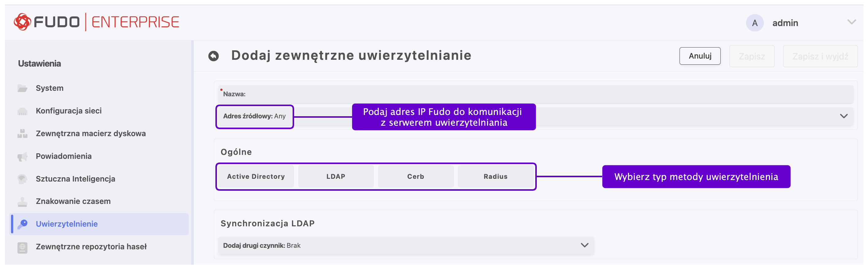Image resolution: width=868 pixels, height=272 pixels.
Task: Click the Znakowanie czasem stamp icon
Action: point(22,201)
